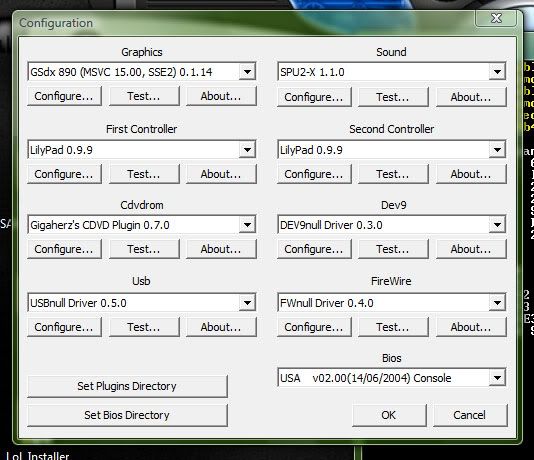Open the Graphics plugin dropdown

coord(247,72)
